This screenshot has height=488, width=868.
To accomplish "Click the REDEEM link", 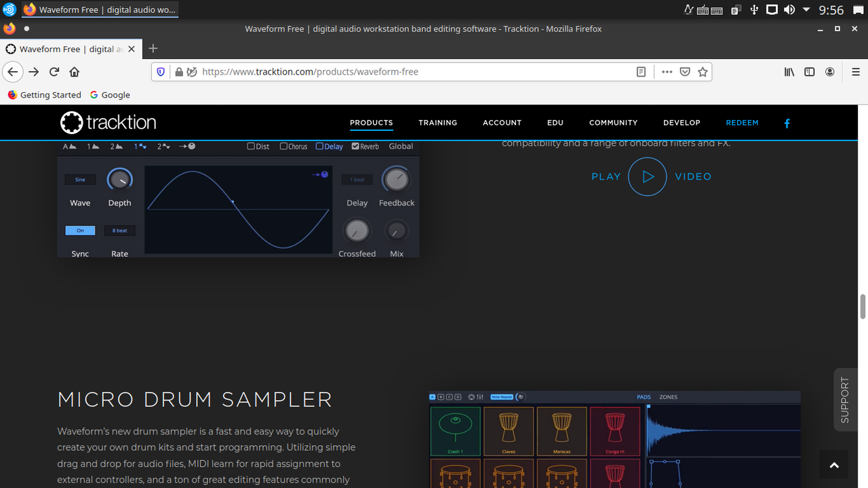I will [x=742, y=123].
